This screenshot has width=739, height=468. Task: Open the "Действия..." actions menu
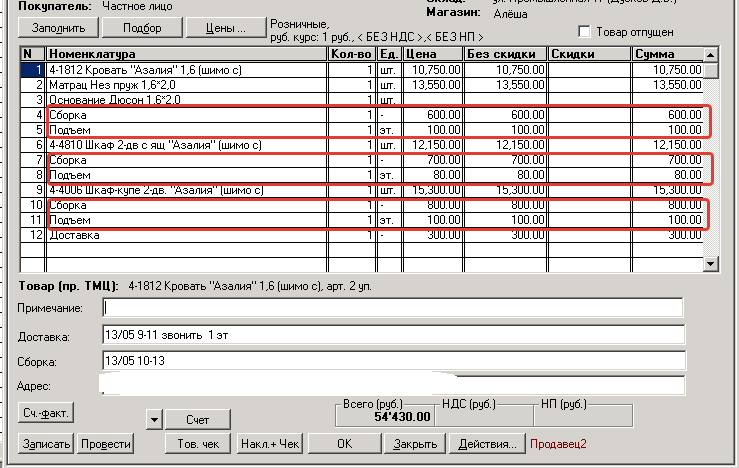tap(486, 443)
